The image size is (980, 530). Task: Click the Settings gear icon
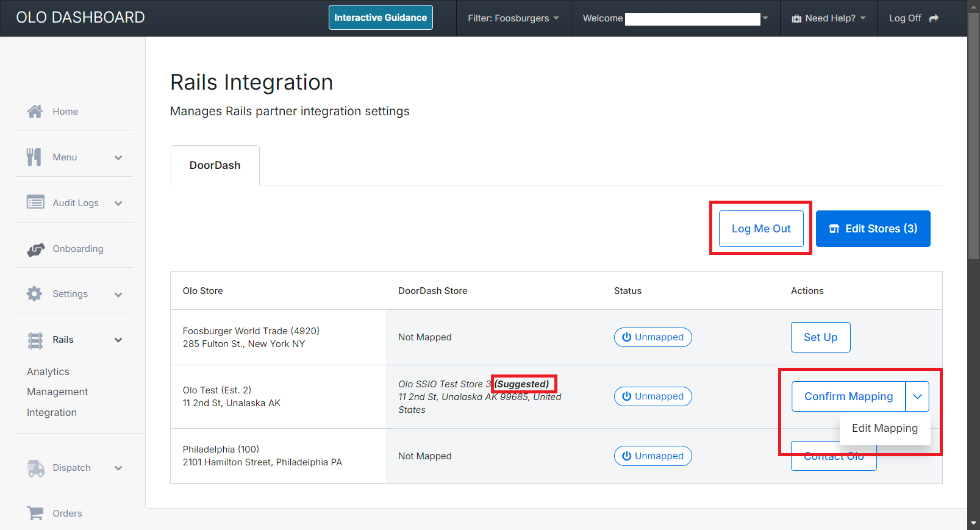tap(34, 293)
